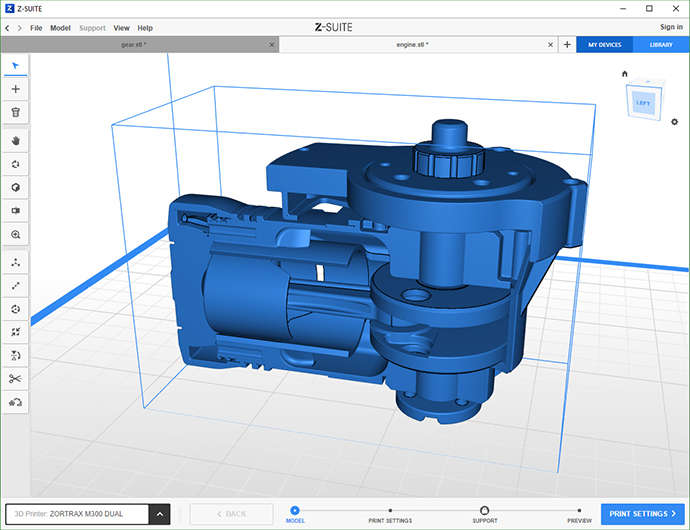Click the add model plus icon
The image size is (690, 530).
pyautogui.click(x=15, y=89)
